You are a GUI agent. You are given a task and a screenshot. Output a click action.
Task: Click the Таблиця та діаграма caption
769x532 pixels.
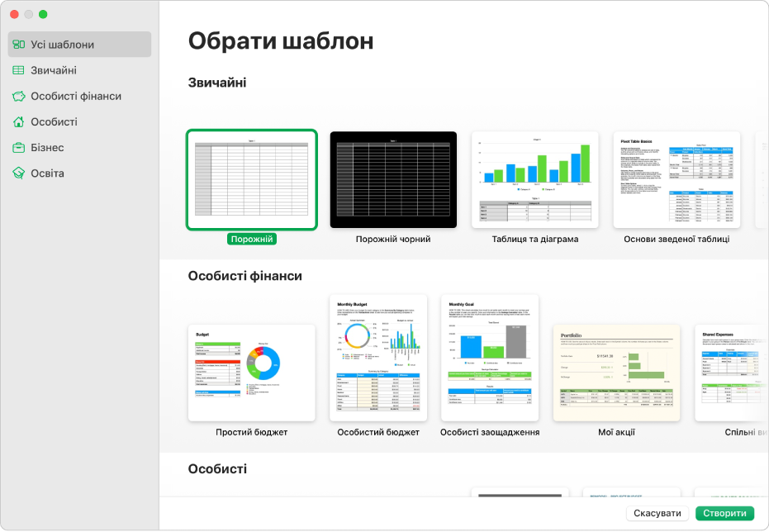point(535,240)
